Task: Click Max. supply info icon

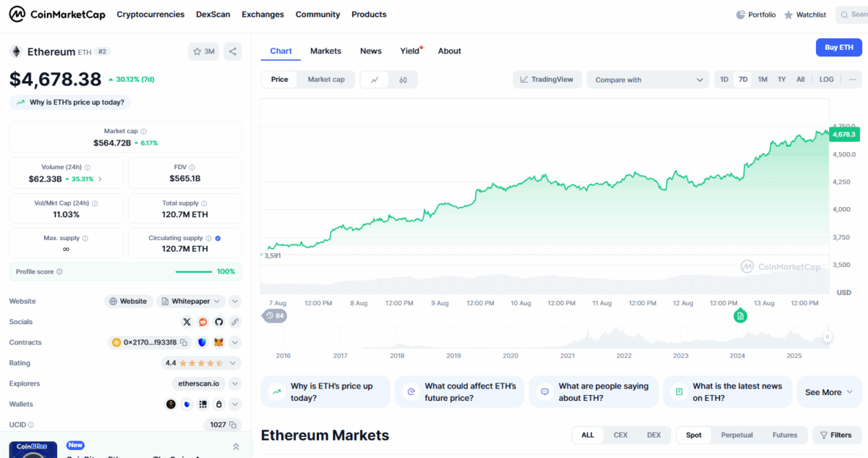Action: click(x=85, y=238)
